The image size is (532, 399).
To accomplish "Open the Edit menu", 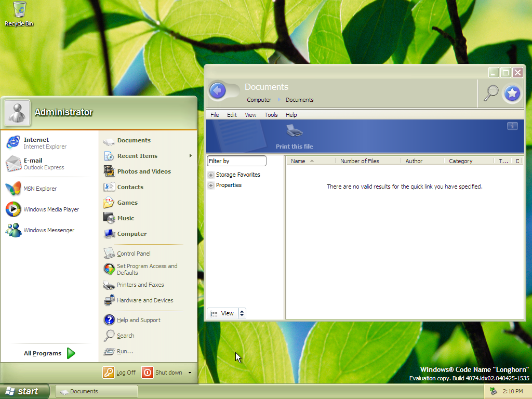I will (x=232, y=115).
